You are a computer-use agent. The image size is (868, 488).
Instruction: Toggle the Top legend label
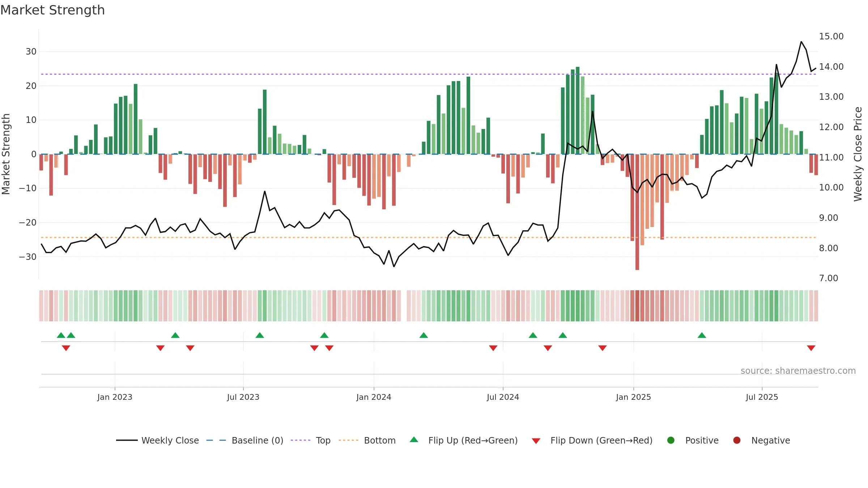[x=323, y=441]
